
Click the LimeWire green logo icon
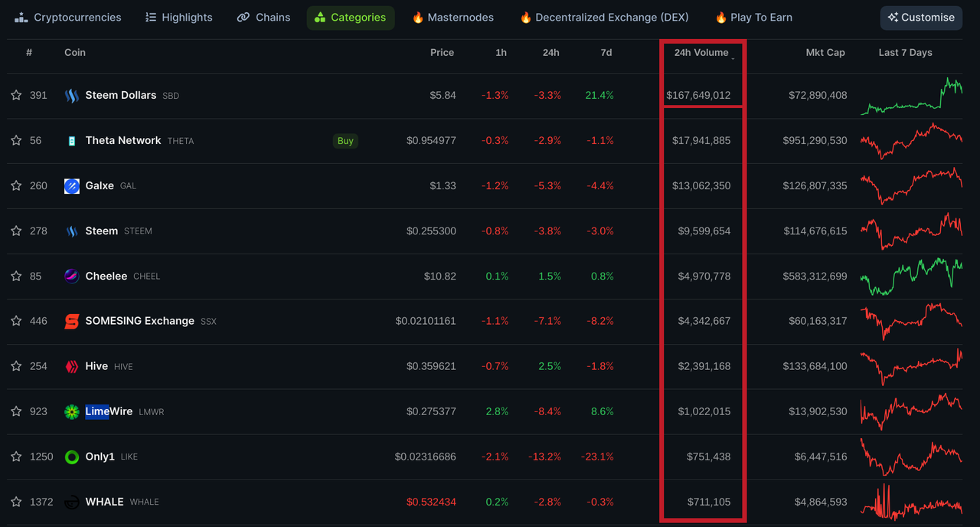72,412
